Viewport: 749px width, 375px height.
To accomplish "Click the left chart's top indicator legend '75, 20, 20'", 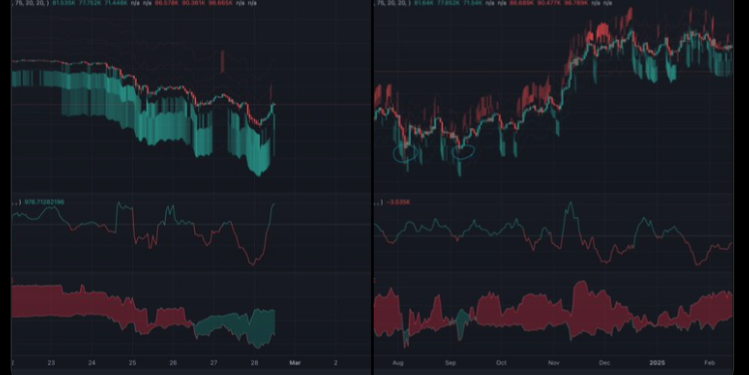I will 30,3.
